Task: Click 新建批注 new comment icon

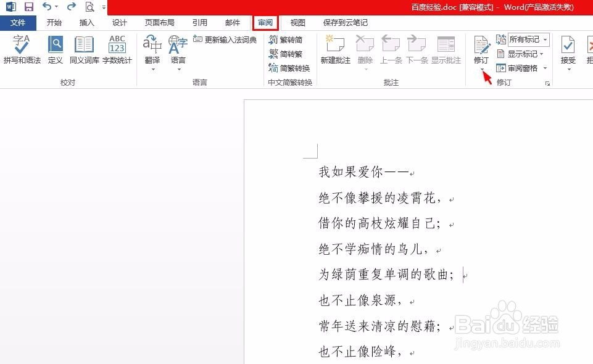Action: click(x=336, y=49)
